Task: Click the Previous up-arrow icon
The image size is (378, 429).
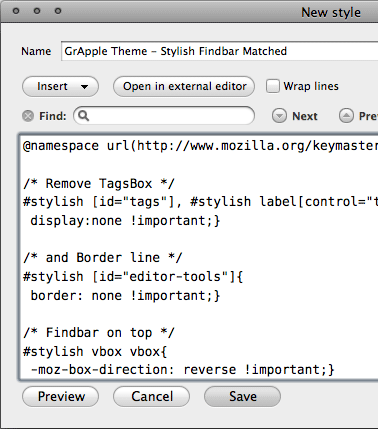Action: [346, 116]
